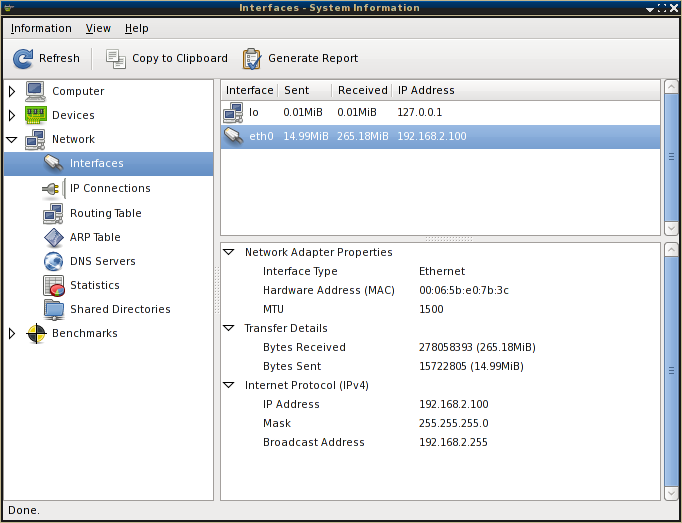Click the 127.0.0.1 address cell

coord(420,113)
